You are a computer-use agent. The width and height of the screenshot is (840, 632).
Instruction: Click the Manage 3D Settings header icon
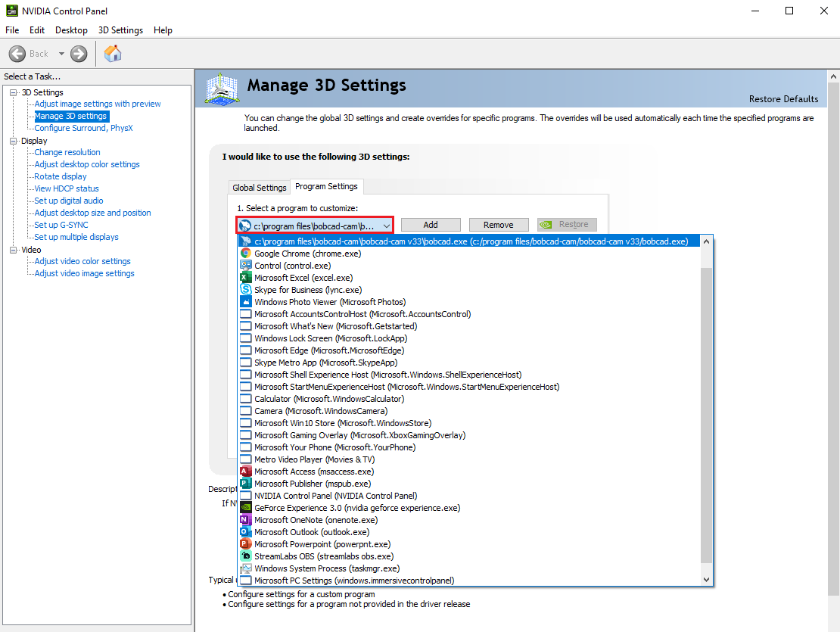pos(221,89)
